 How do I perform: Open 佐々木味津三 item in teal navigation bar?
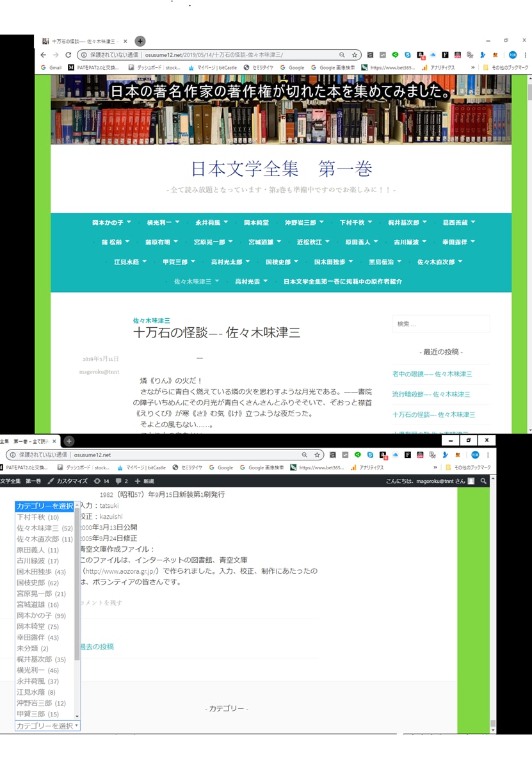point(197,282)
